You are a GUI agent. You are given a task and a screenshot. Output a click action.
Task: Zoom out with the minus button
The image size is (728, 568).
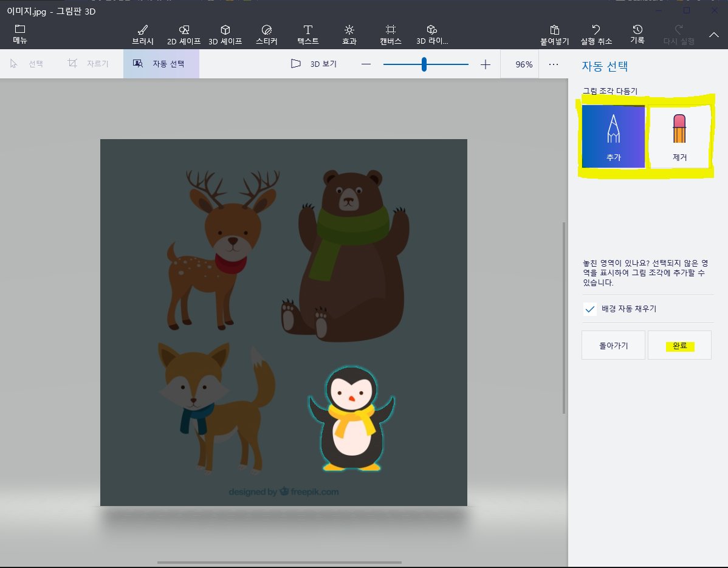[366, 64]
